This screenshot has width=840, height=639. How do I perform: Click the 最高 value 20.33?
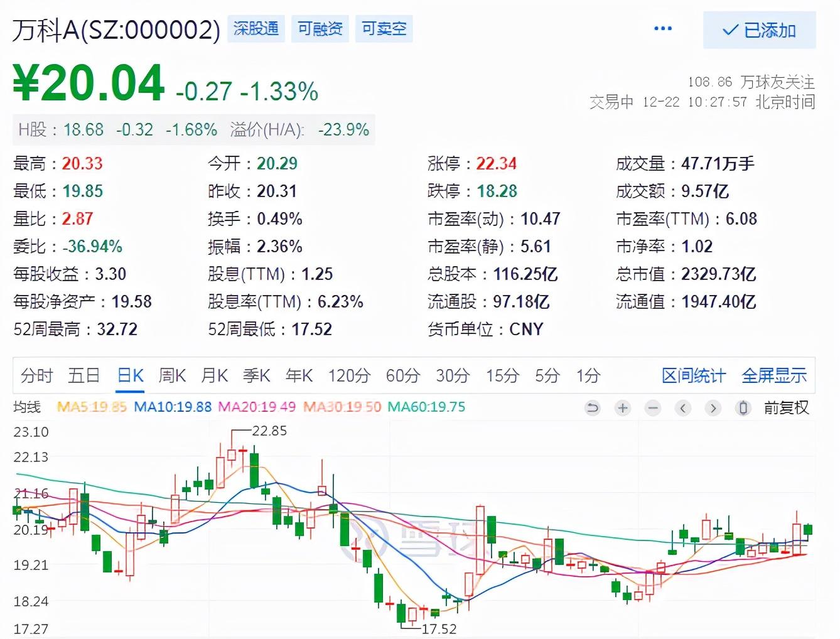(x=82, y=164)
